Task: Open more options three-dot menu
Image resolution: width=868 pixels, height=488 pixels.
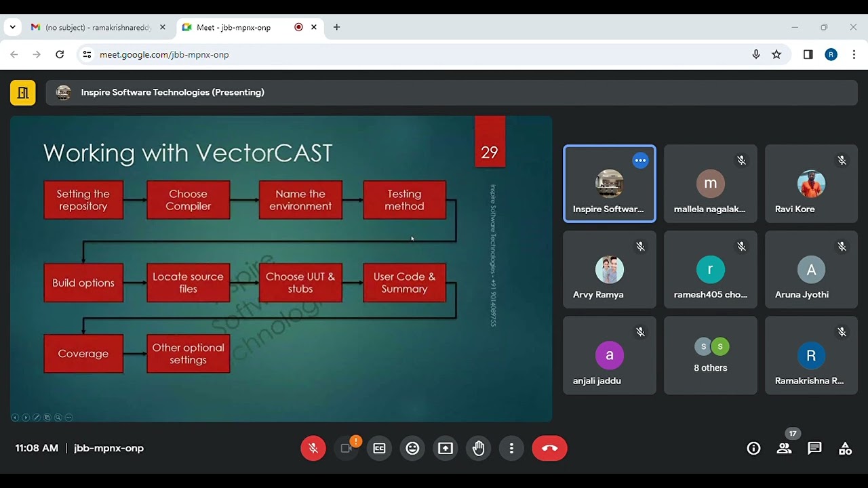Action: click(511, 448)
